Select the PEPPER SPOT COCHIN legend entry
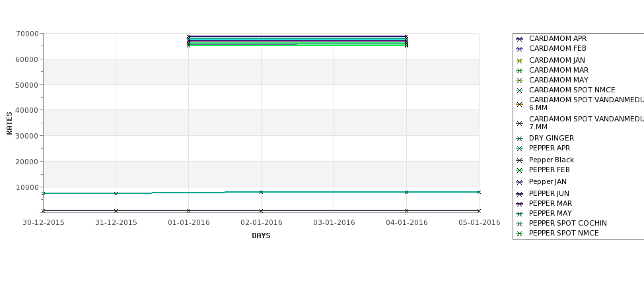This screenshot has width=644, height=283. 568,223
